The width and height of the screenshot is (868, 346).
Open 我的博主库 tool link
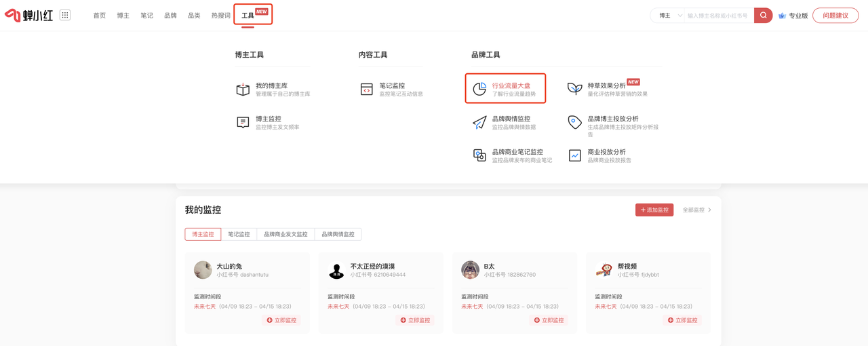271,86
